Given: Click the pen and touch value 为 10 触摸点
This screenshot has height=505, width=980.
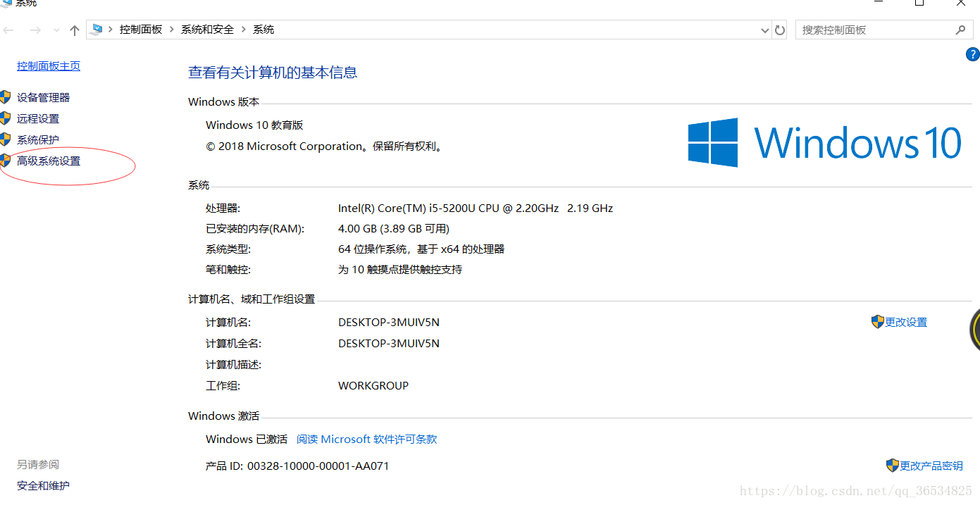Looking at the screenshot, I should point(400,270).
